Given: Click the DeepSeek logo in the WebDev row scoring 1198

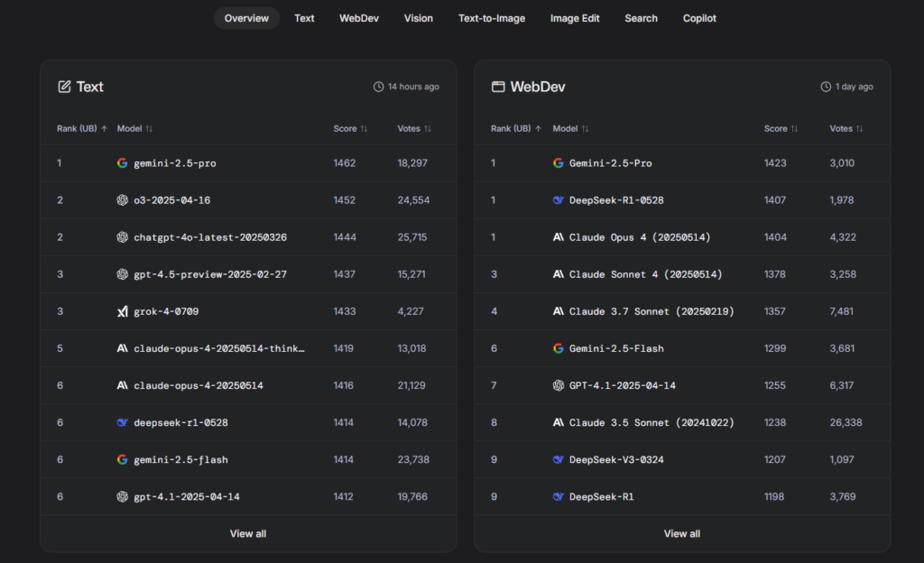Looking at the screenshot, I should 558,497.
